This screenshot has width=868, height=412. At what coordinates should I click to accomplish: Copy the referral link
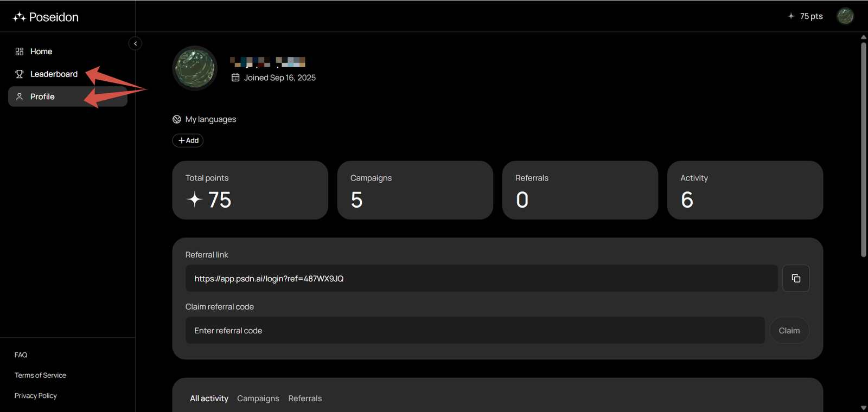[x=795, y=278]
